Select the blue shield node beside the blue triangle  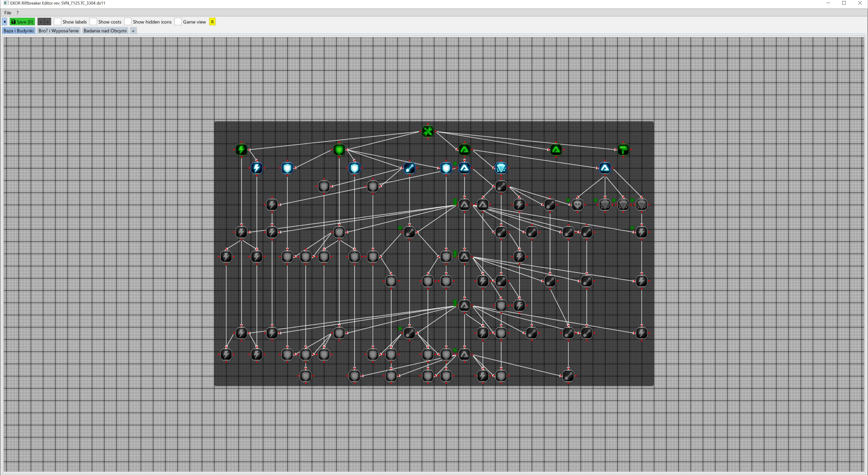tap(446, 168)
